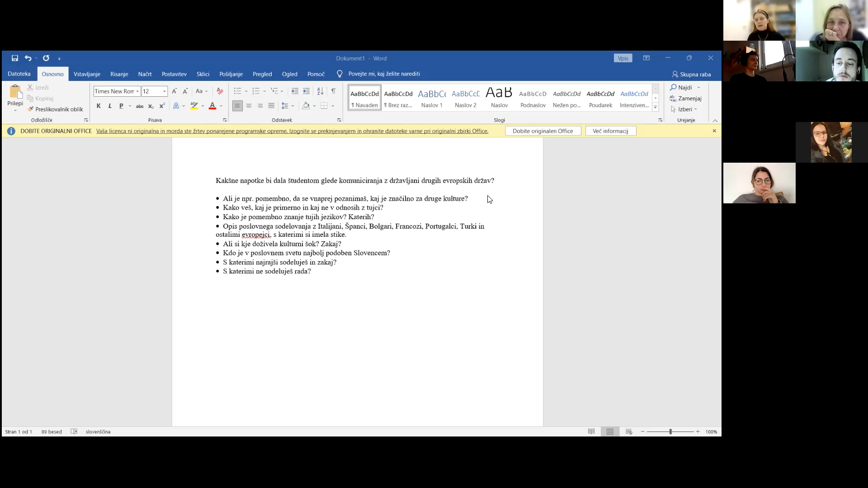Open the Vstavljanje tab
Screen dimensions: 868x488
[87, 74]
